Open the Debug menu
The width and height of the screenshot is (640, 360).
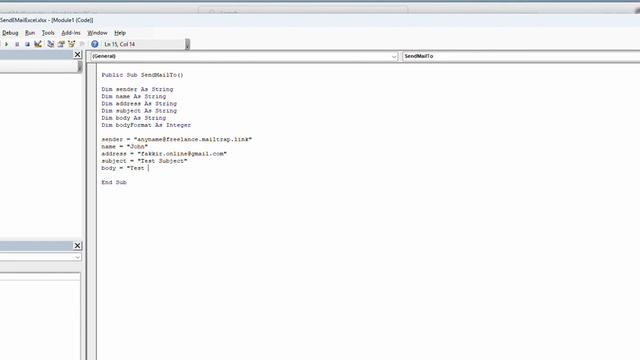[10, 33]
